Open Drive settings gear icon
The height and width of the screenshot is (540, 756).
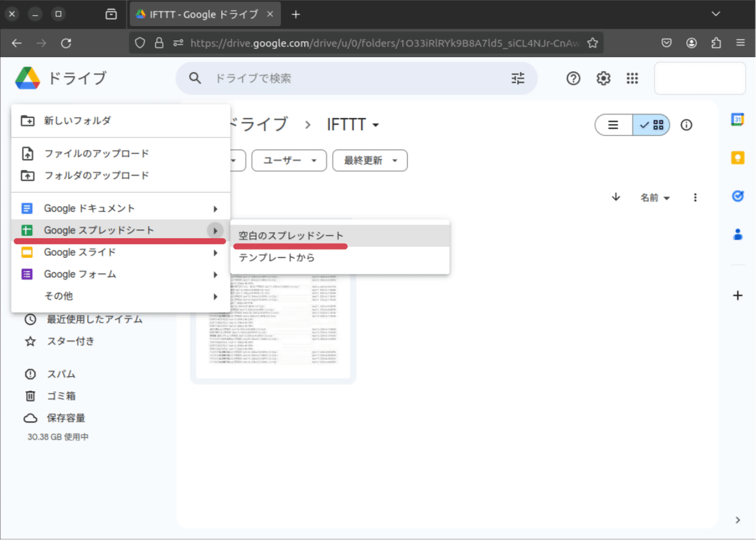[x=604, y=78]
